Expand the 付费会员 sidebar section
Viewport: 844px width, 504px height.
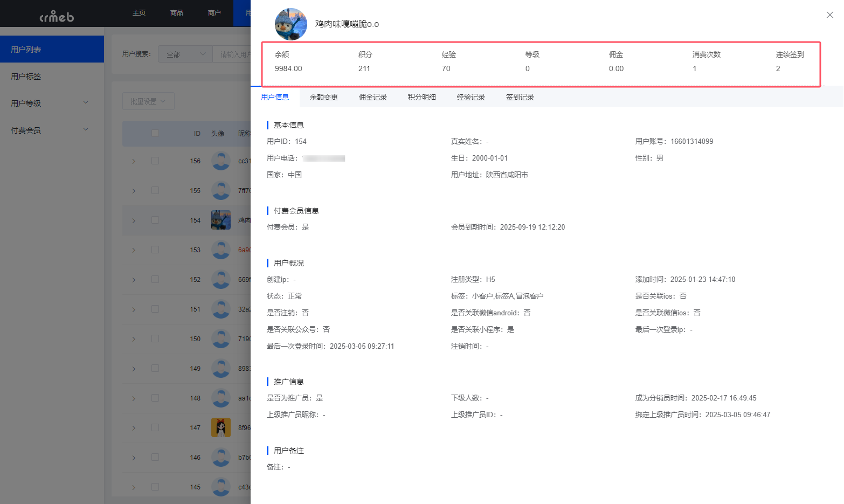click(x=49, y=129)
